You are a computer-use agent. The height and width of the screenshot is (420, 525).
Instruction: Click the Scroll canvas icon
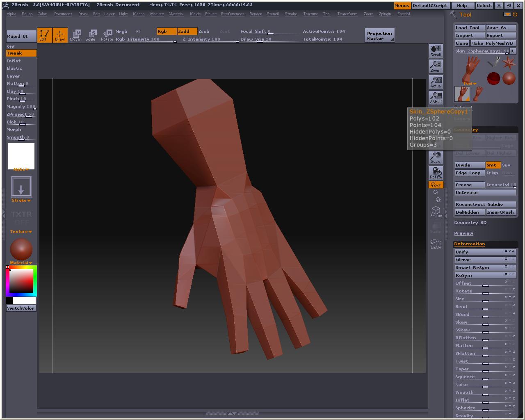point(436,51)
